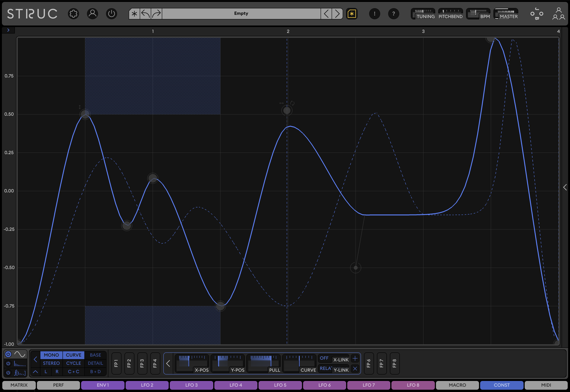Click the X button beside Y-LINK
Image resolution: width=570 pixels, height=392 pixels.
[355, 368]
